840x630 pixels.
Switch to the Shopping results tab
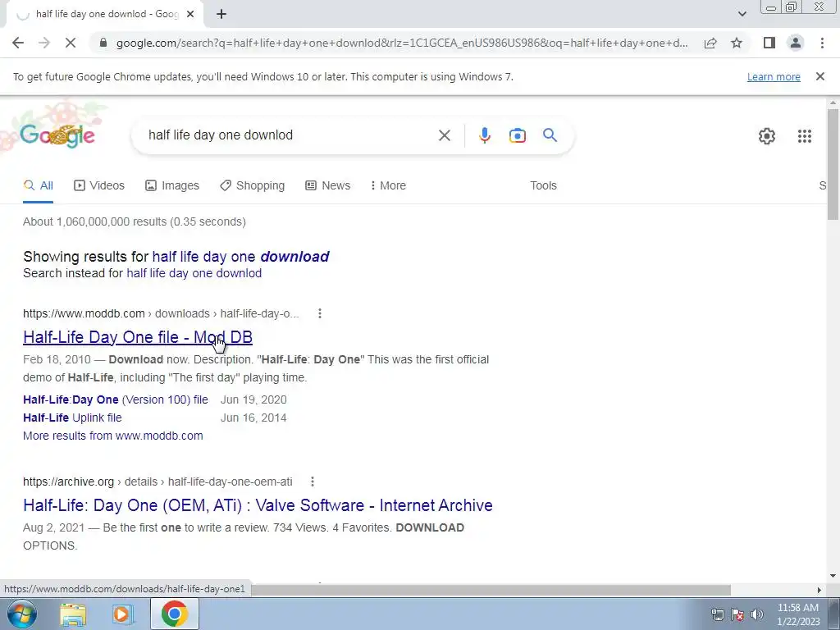253,185
